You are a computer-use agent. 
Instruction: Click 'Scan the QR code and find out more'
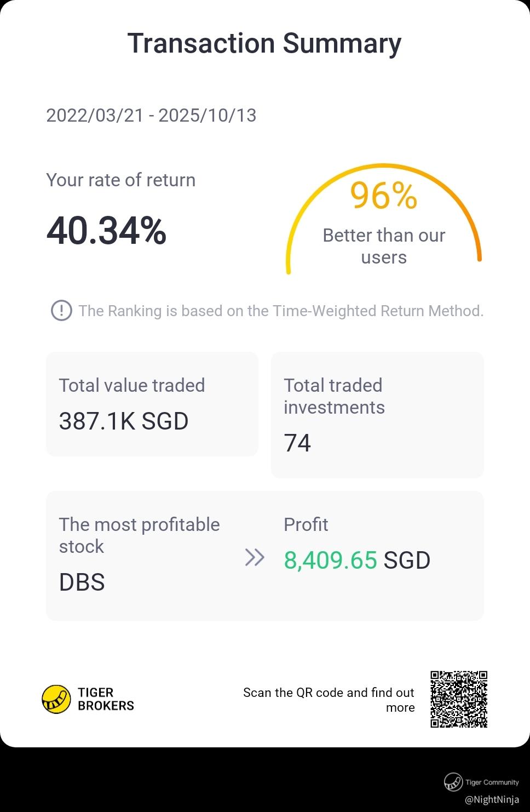point(329,700)
